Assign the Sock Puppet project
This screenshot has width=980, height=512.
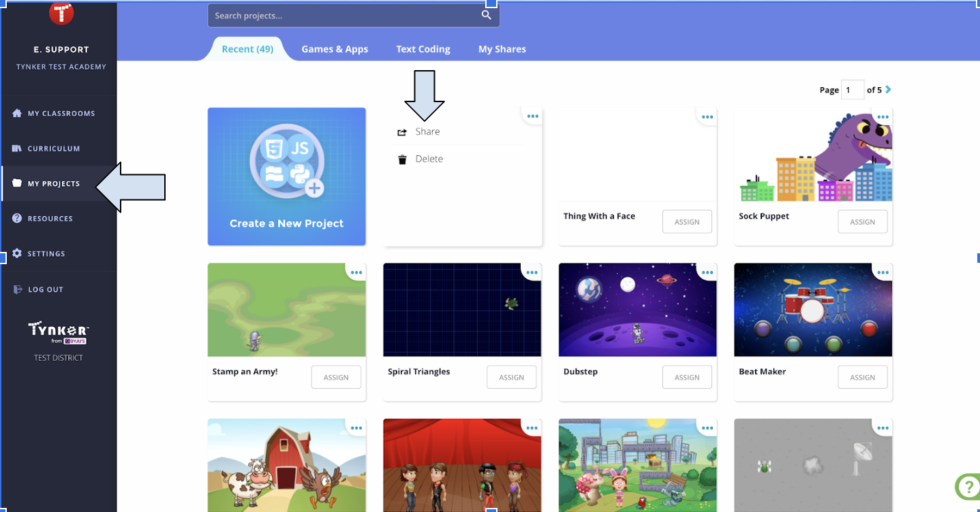(862, 222)
